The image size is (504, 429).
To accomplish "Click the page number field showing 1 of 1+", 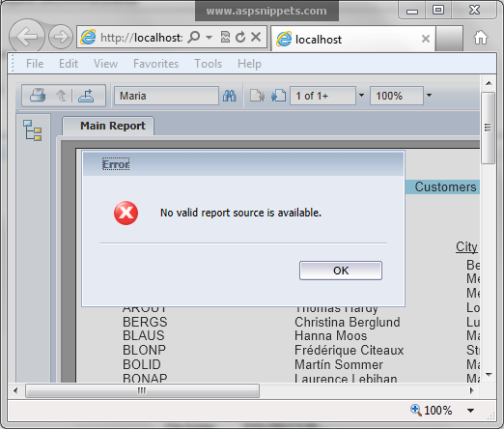I will (322, 96).
